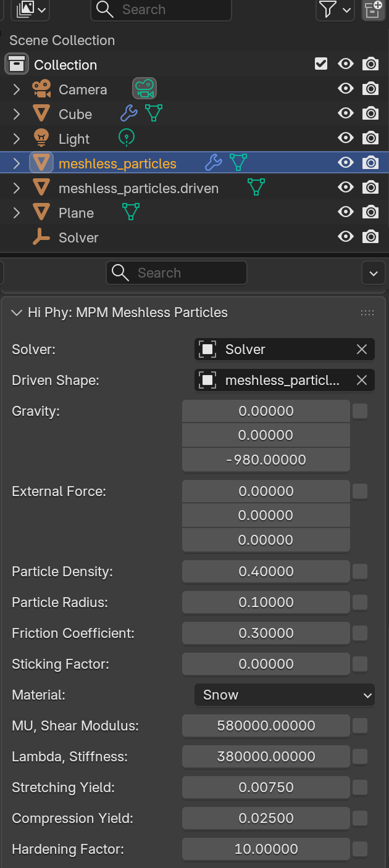Uncheck the Collection exclude checkbox
The image size is (389, 868).
click(321, 64)
